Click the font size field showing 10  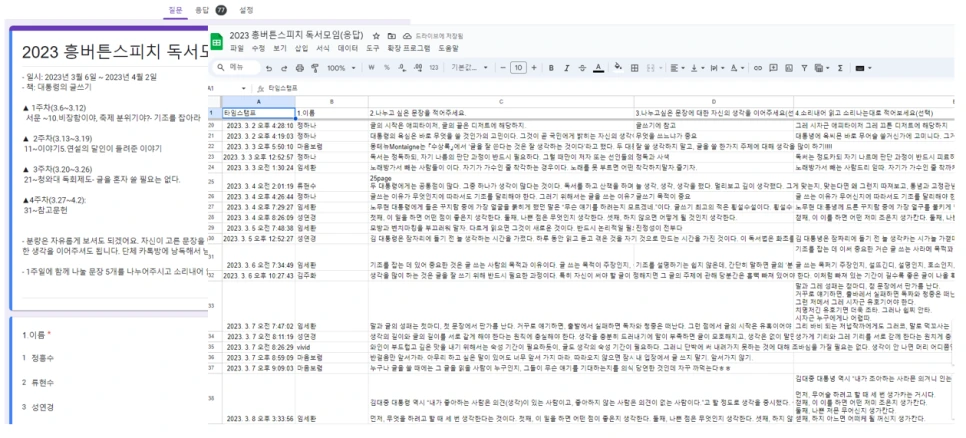point(518,68)
